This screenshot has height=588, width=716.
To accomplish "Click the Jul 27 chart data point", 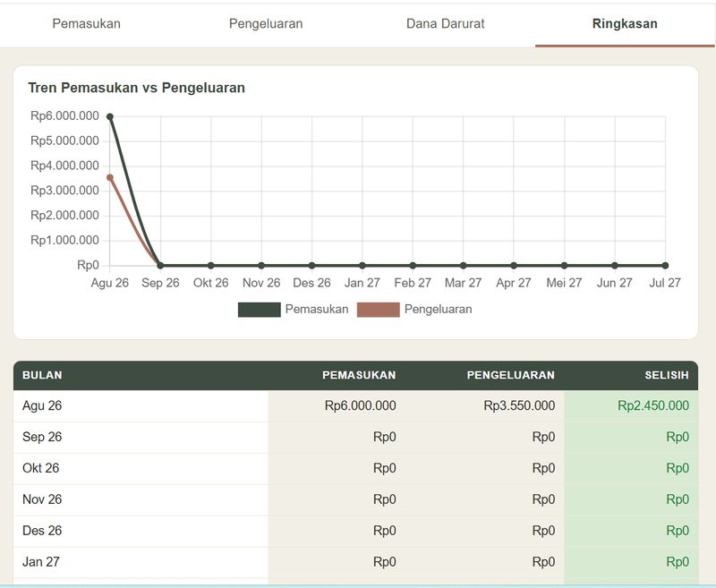I will coord(665,265).
